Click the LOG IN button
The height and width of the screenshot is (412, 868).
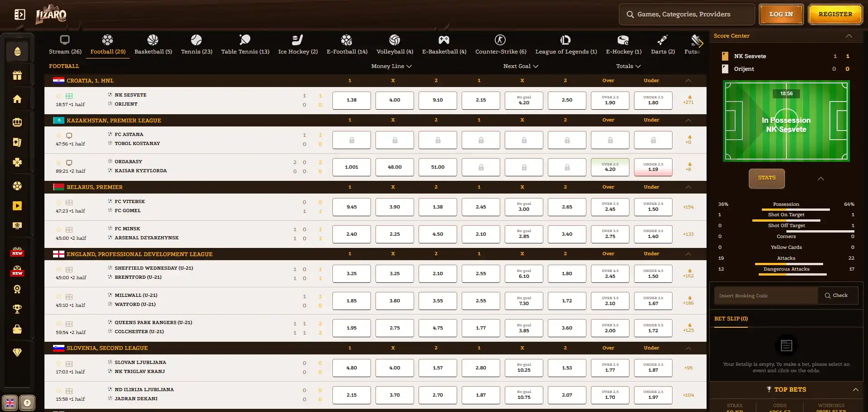781,15
